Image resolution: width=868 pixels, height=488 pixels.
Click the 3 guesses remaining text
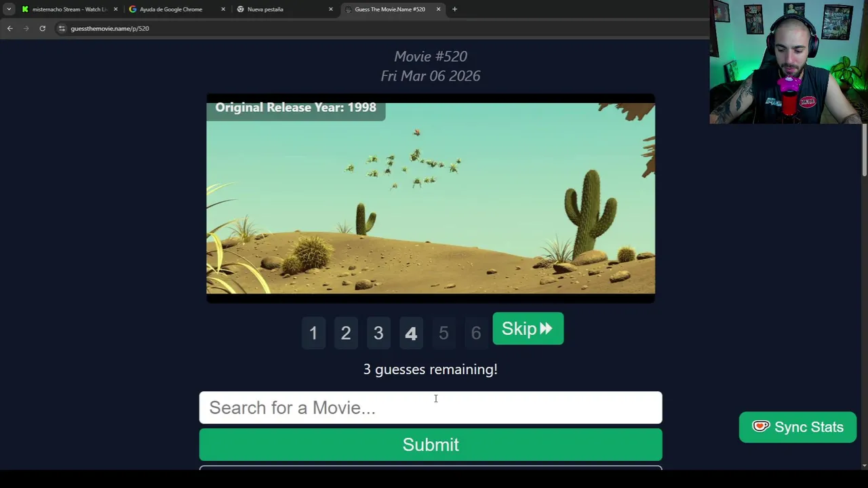click(431, 369)
